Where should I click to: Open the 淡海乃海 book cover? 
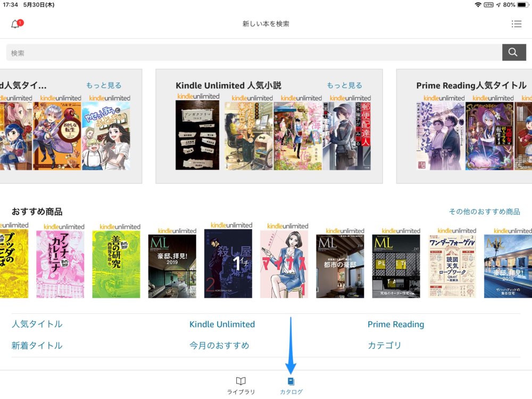(440, 136)
